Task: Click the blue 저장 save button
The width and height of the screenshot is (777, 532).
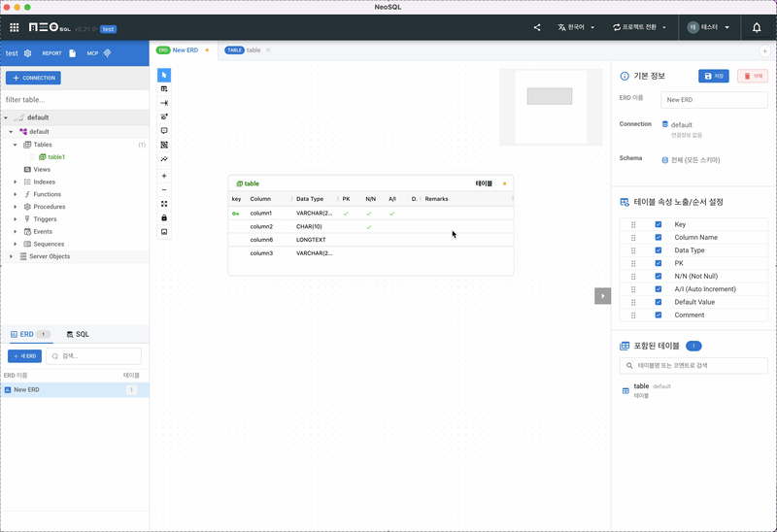Action: coord(713,76)
